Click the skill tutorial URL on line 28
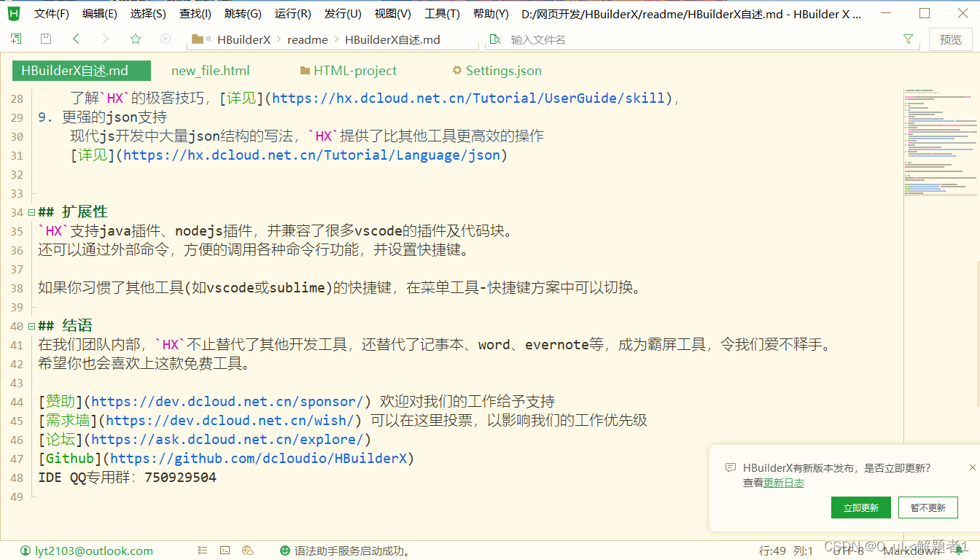980x560 pixels. pos(468,98)
